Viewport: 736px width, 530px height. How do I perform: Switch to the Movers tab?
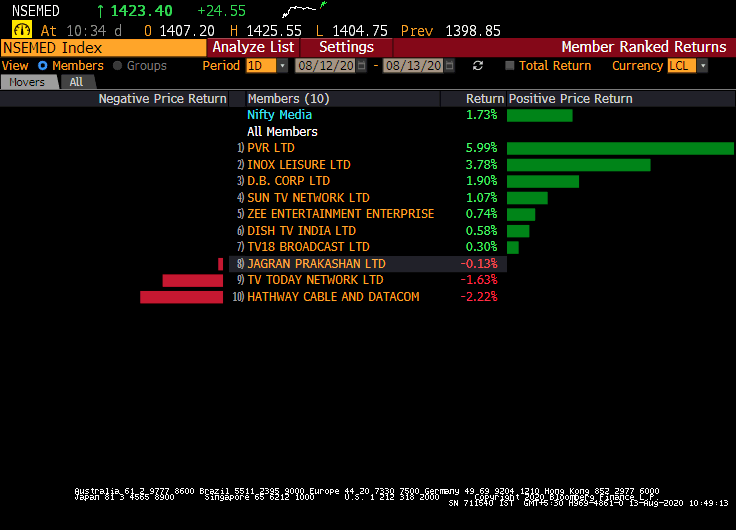27,82
